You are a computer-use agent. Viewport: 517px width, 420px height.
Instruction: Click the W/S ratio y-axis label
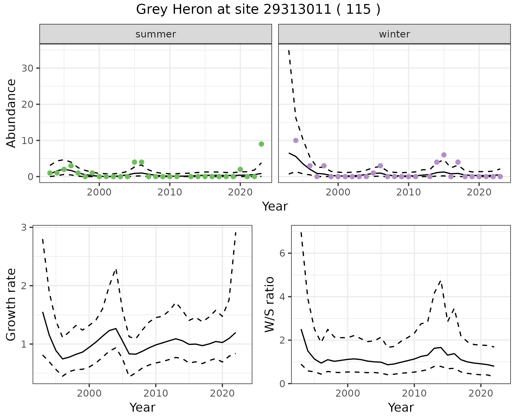pos(269,304)
